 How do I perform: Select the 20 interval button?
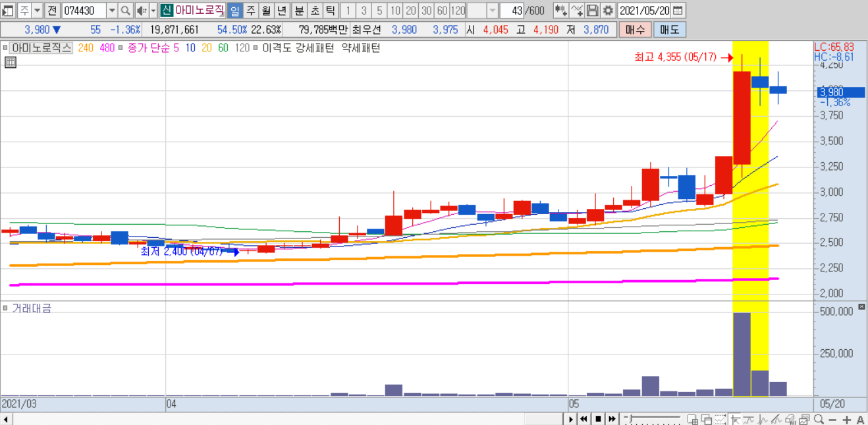pyautogui.click(x=411, y=11)
